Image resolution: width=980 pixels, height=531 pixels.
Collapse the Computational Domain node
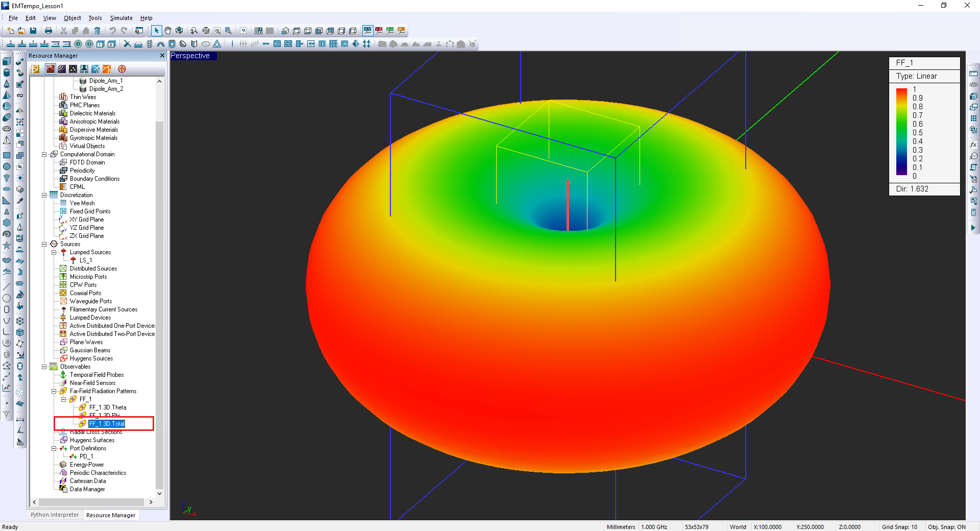point(44,154)
